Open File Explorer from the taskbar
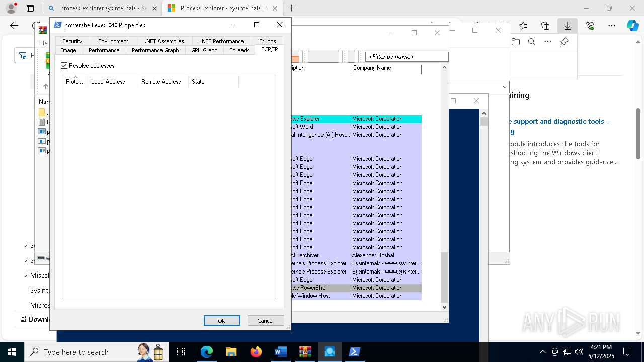 click(231, 352)
